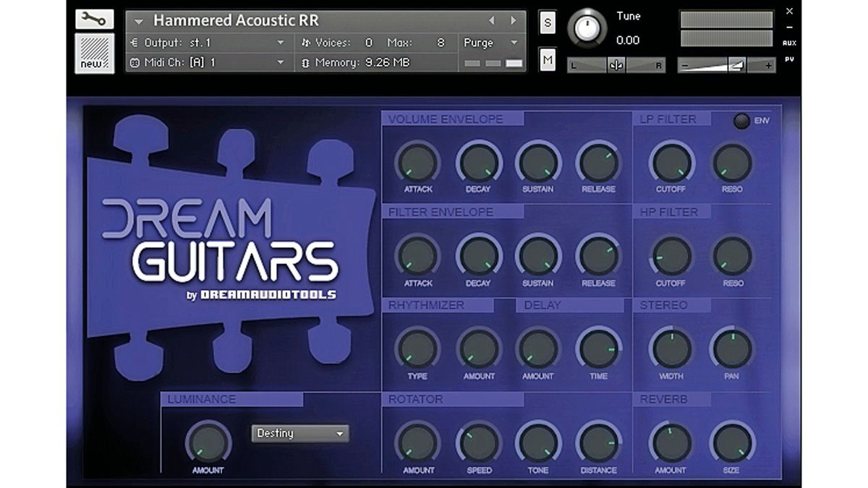868x488 pixels.
Task: Click the pan slider between L and R
Action: coord(616,65)
